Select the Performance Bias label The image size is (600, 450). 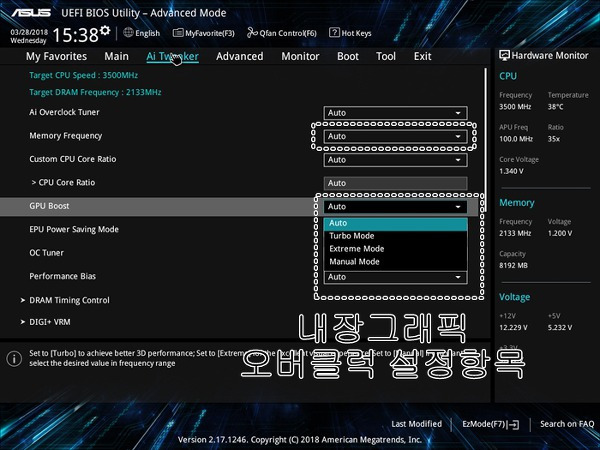point(62,276)
